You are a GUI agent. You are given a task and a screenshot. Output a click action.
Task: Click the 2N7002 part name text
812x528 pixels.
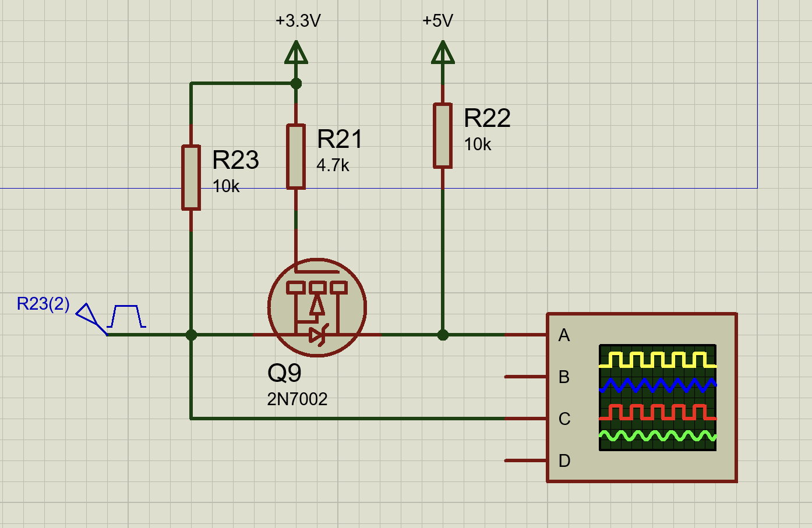[297, 399]
